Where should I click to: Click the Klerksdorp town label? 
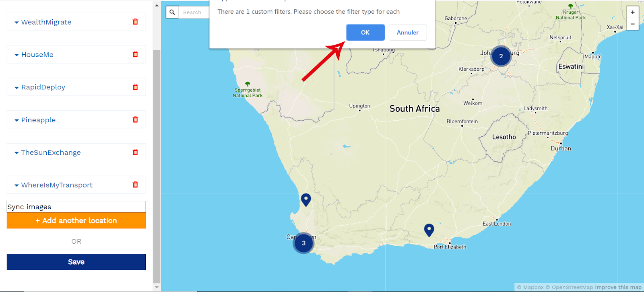pyautogui.click(x=471, y=69)
